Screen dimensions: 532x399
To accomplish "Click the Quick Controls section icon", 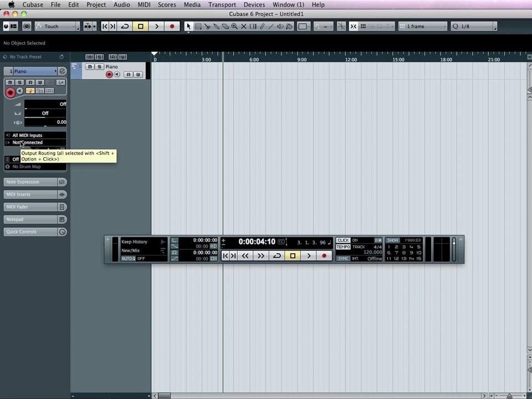I will pyautogui.click(x=63, y=232).
